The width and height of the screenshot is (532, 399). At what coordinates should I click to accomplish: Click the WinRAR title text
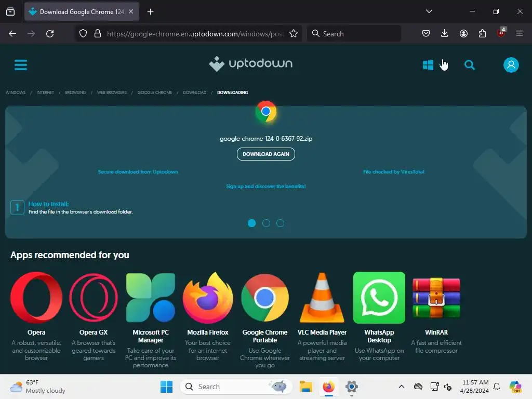click(x=436, y=332)
